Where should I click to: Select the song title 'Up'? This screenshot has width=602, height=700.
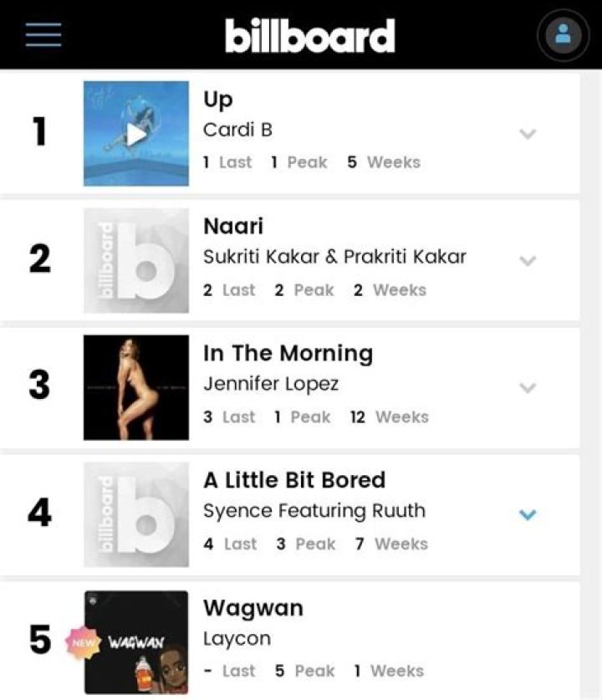217,100
